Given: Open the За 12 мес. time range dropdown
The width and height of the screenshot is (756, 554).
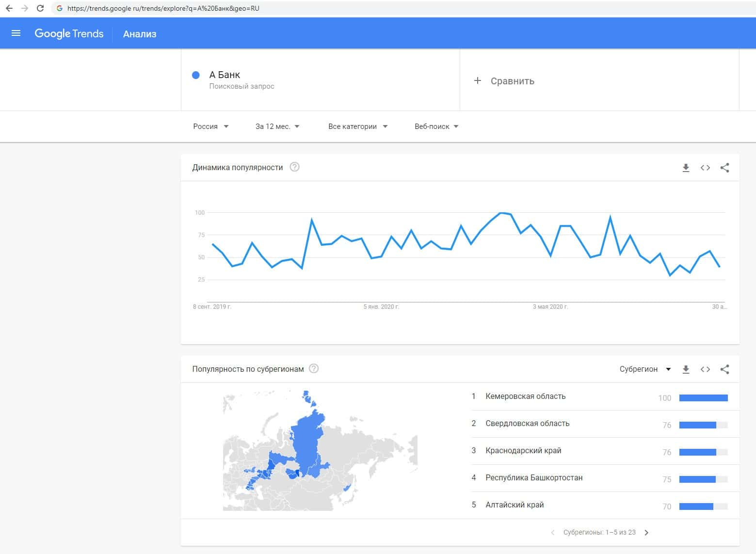Looking at the screenshot, I should (x=277, y=127).
